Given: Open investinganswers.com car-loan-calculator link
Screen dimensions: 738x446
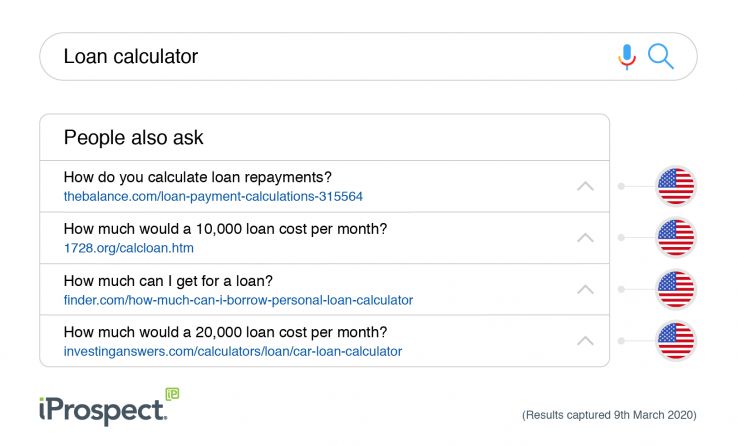Looking at the screenshot, I should click(232, 351).
